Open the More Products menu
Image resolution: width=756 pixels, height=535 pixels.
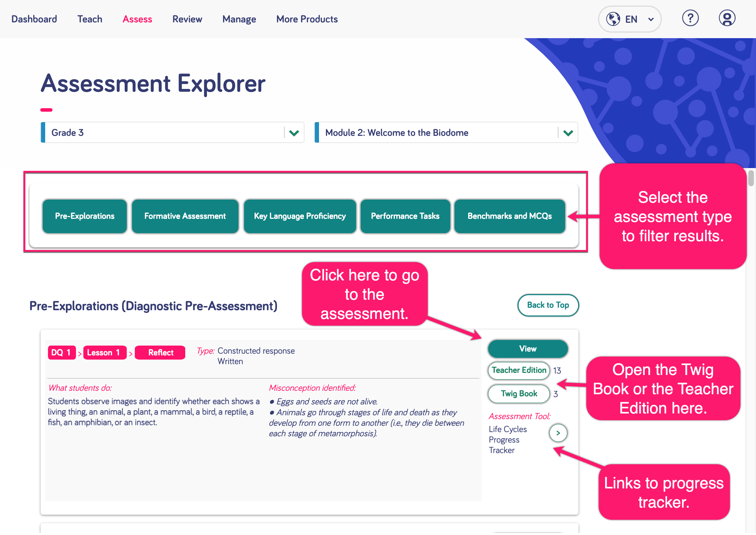[307, 19]
